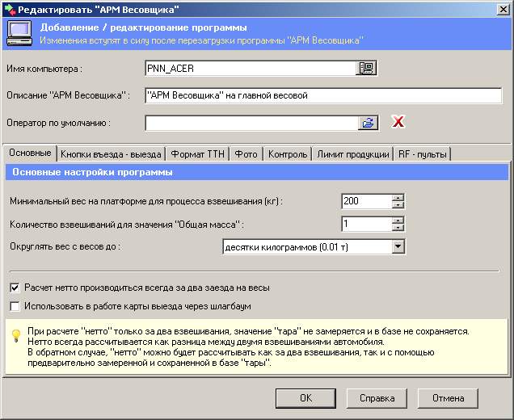Open the Кнопки въезда - выезда tab
Image resolution: width=514 pixels, height=420 pixels.
tap(111, 153)
